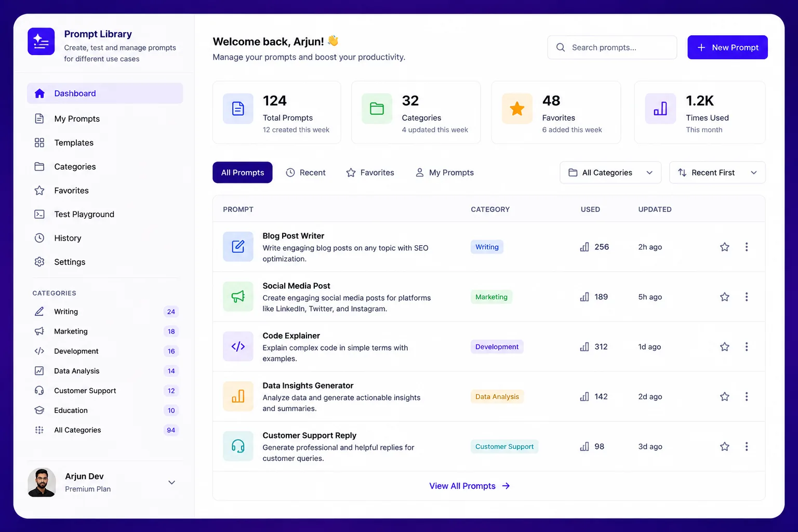Image resolution: width=798 pixels, height=532 pixels.
Task: Click the Code Explainer code brackets icon
Action: point(238,346)
